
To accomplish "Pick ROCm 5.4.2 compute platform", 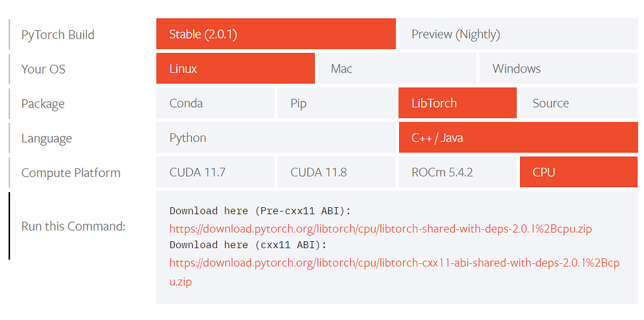I will coord(457,173).
